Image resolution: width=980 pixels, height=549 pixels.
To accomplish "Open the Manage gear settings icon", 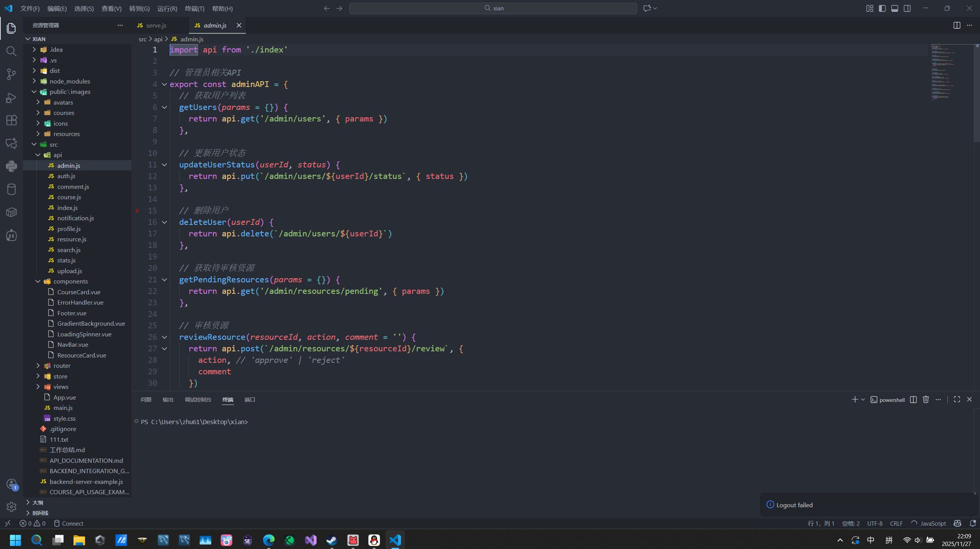I will coord(11,507).
